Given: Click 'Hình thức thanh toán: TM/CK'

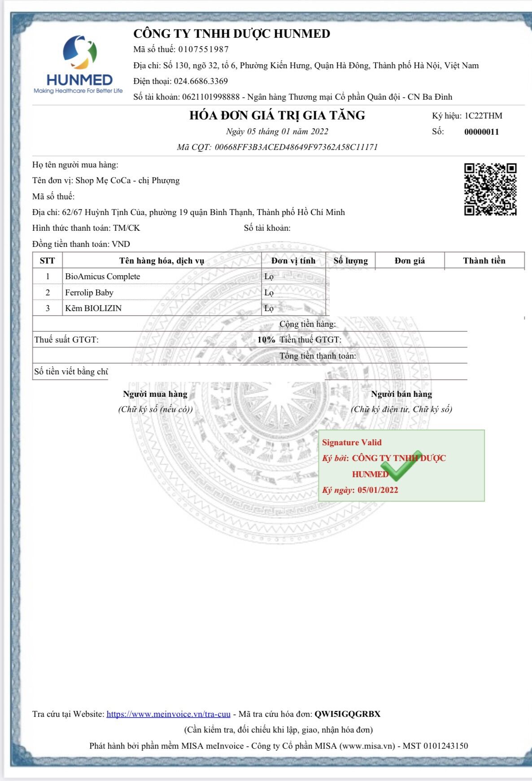Looking at the screenshot, I should 86,228.
